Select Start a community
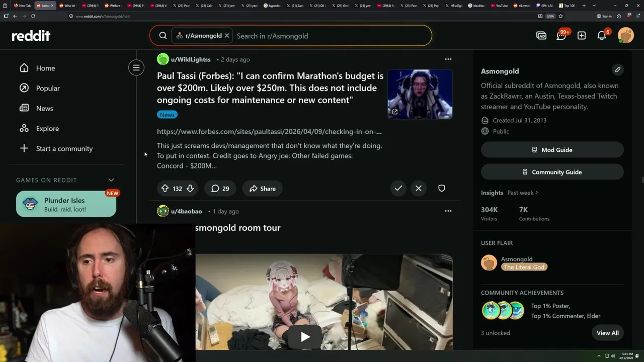644x362 pixels. click(65, 148)
